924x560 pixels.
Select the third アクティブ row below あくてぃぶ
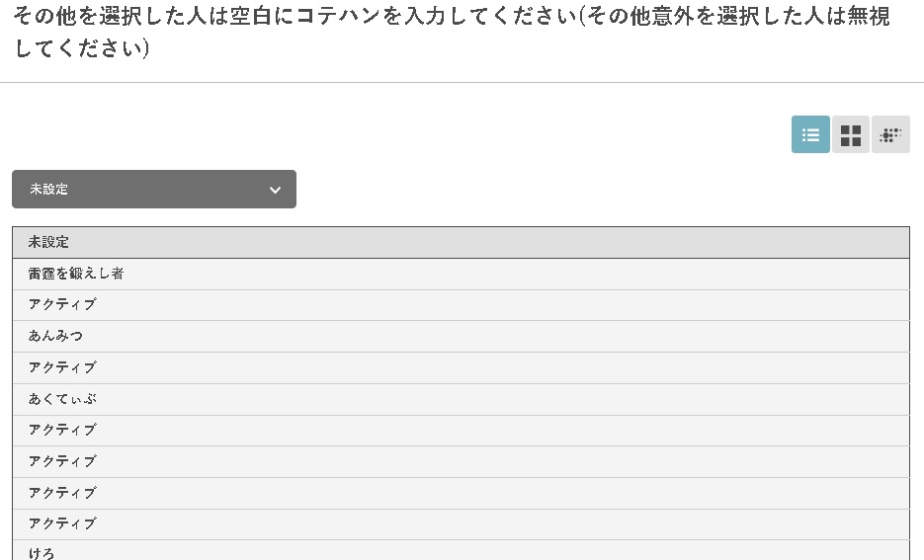(461, 494)
